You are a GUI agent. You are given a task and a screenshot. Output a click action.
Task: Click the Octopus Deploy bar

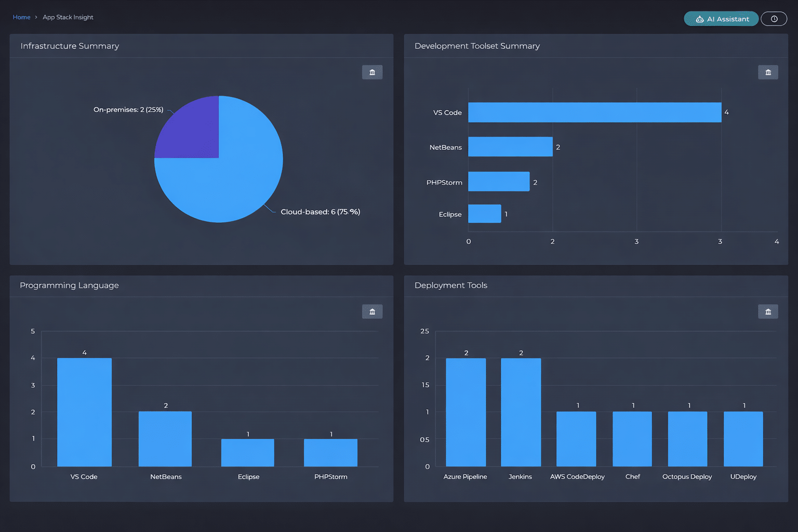(x=687, y=439)
